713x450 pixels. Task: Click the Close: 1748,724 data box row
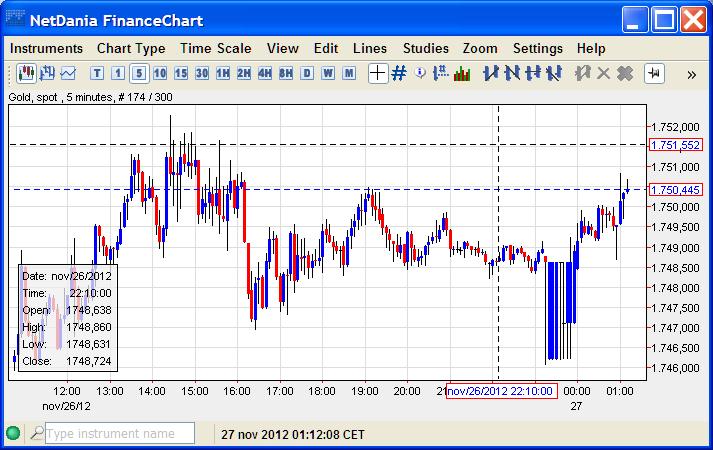67,361
